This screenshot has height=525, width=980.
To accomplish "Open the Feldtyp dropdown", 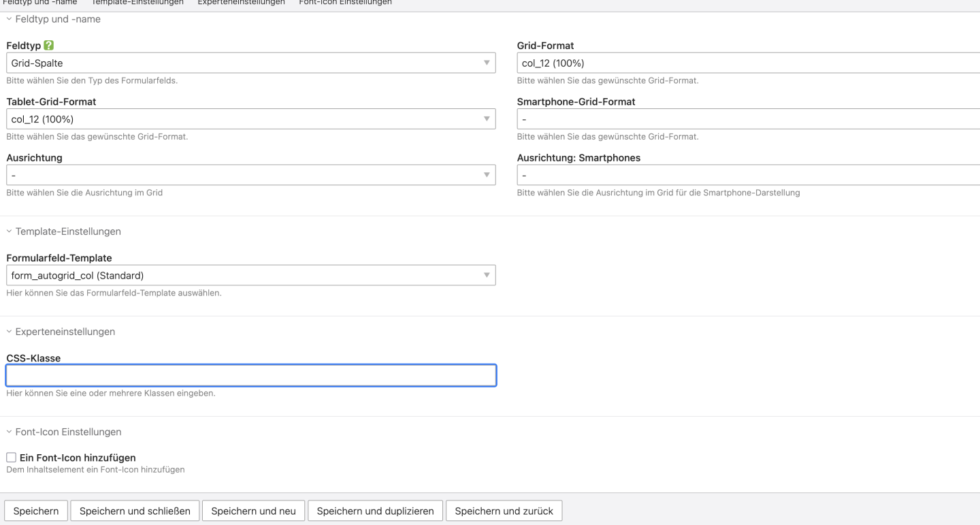I will (250, 63).
